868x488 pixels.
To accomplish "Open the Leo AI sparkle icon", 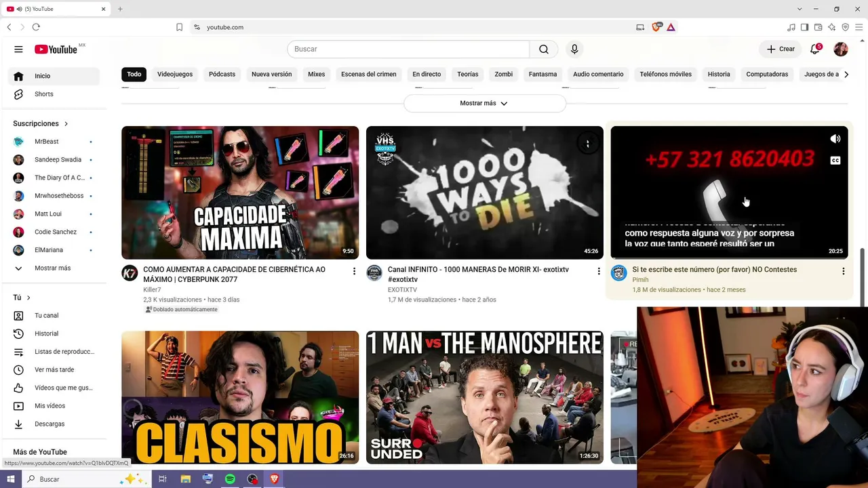I will click(x=831, y=27).
